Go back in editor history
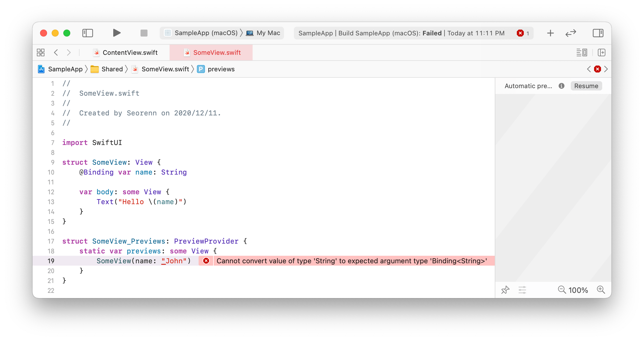Image resolution: width=644 pixels, height=341 pixels. (x=56, y=52)
